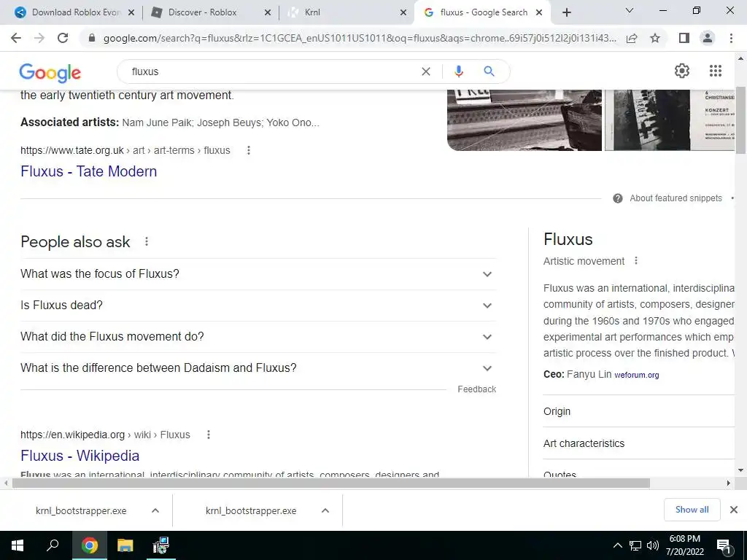
Task: Open the volume control in the tray
Action: 653,545
